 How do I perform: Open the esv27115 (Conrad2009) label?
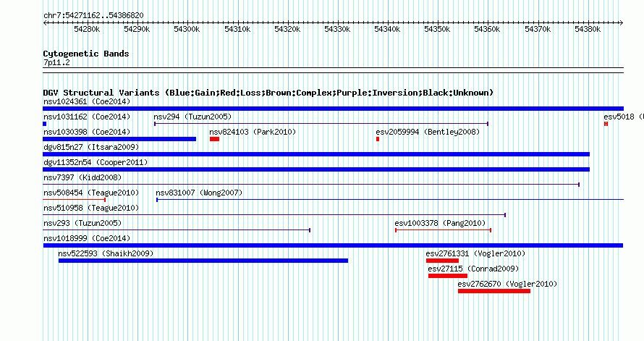click(x=473, y=269)
